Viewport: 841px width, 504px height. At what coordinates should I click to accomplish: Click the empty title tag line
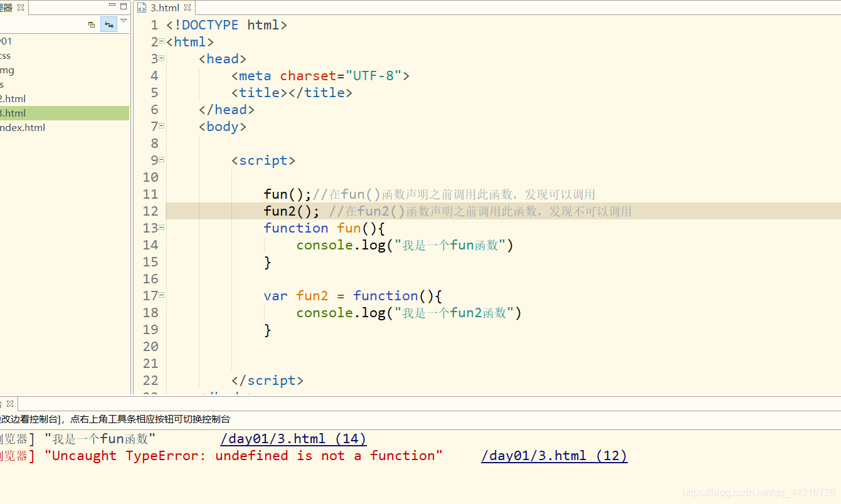pos(292,93)
